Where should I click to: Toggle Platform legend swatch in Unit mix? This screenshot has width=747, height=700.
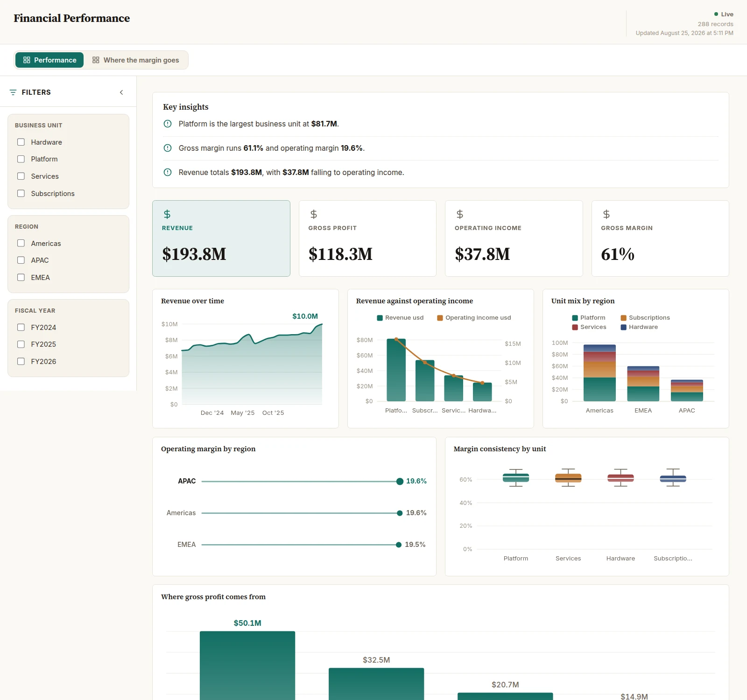575,318
